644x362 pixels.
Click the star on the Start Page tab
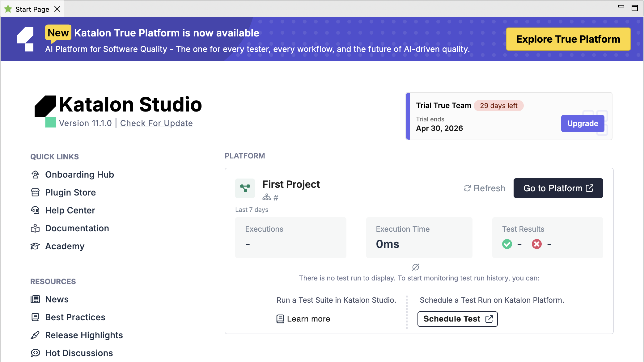tap(8, 9)
